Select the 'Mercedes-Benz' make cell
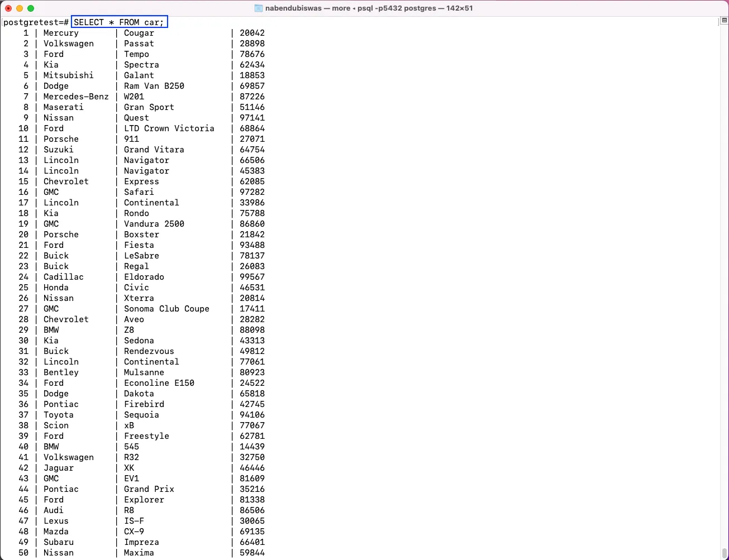729x560 pixels. tap(76, 97)
